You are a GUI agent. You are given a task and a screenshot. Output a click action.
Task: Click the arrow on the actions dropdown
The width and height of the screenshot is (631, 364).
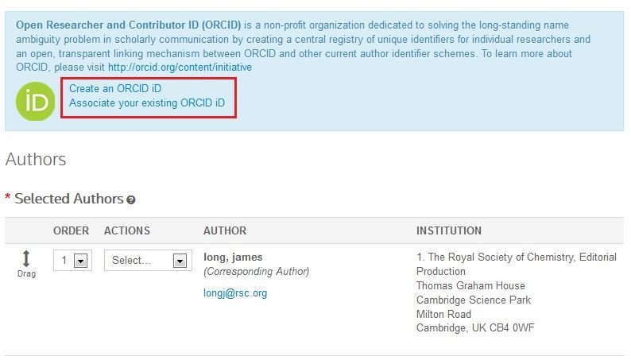(180, 261)
